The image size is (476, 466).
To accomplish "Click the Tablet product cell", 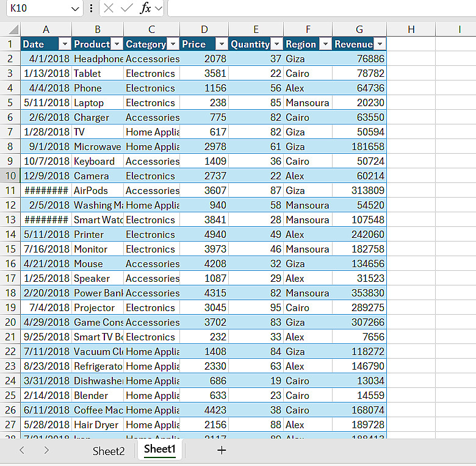I will (x=98, y=73).
